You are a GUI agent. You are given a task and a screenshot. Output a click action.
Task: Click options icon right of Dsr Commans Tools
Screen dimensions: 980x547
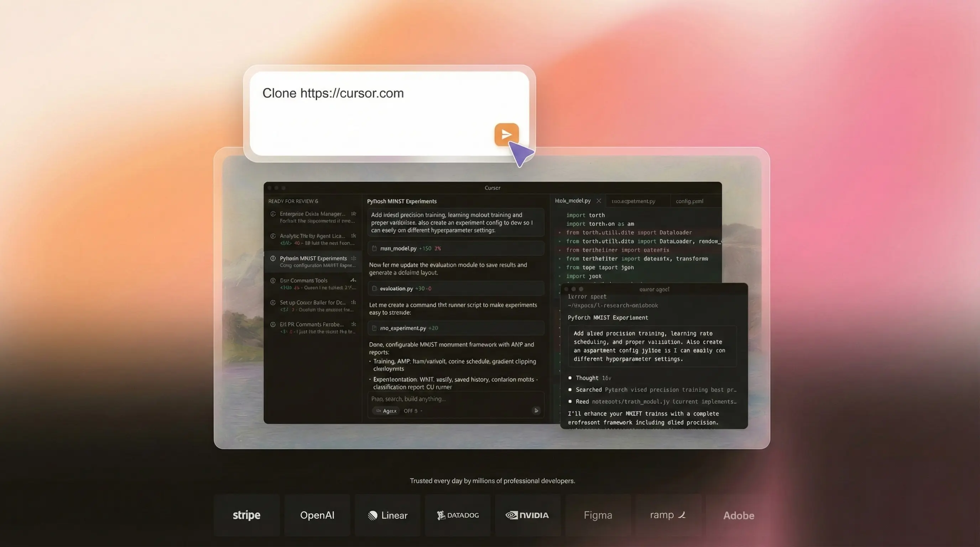(353, 280)
